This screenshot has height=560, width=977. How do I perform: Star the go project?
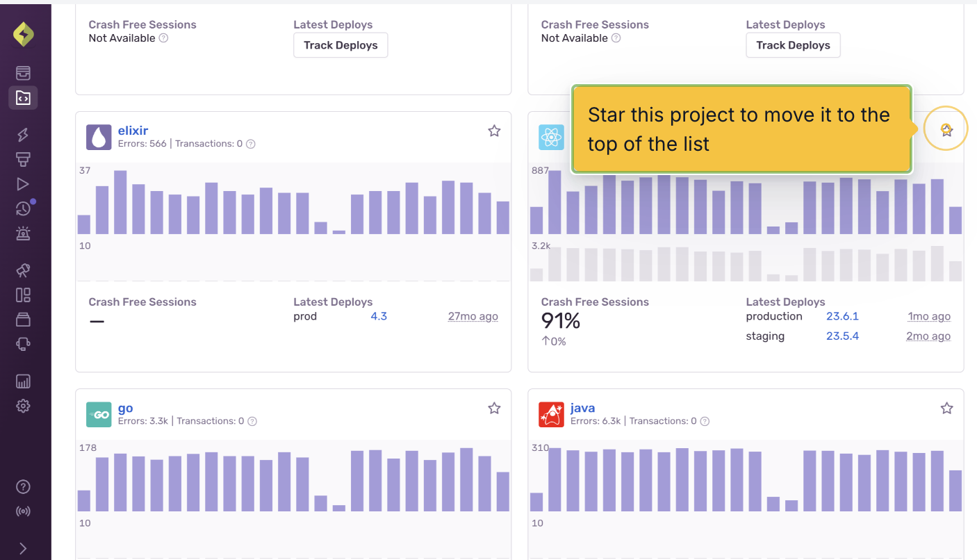[x=494, y=409]
